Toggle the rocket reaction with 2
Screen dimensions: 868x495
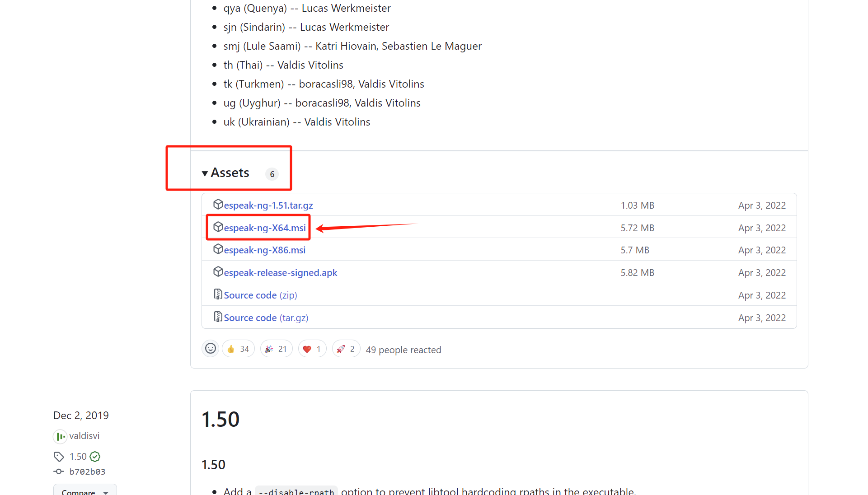(346, 349)
